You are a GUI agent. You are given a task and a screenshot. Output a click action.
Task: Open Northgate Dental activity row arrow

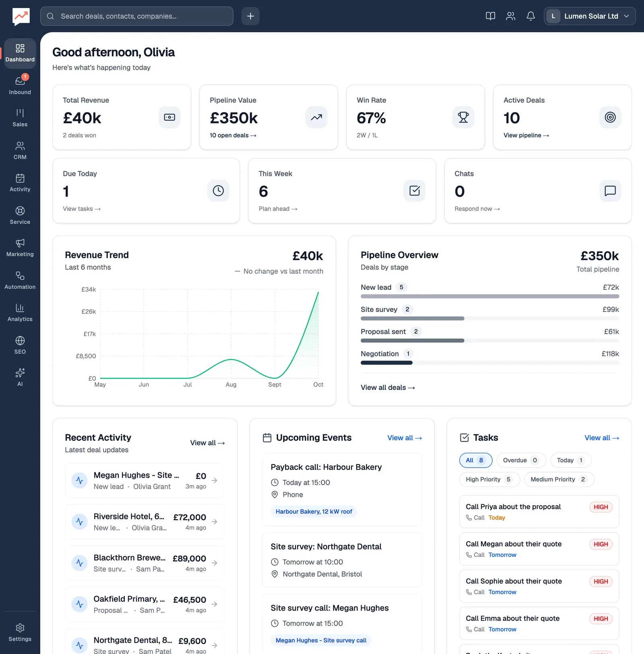[215, 645]
